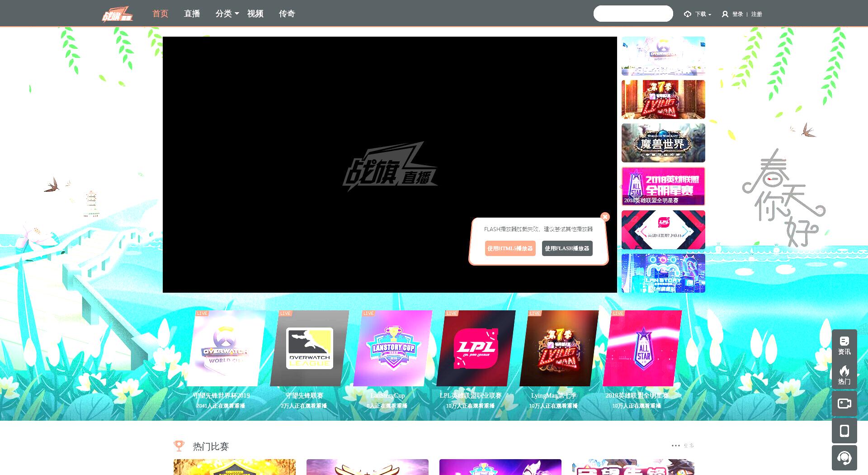Click 2041人正在观看重播 viewer text
This screenshot has width=868, height=475.
tap(221, 406)
